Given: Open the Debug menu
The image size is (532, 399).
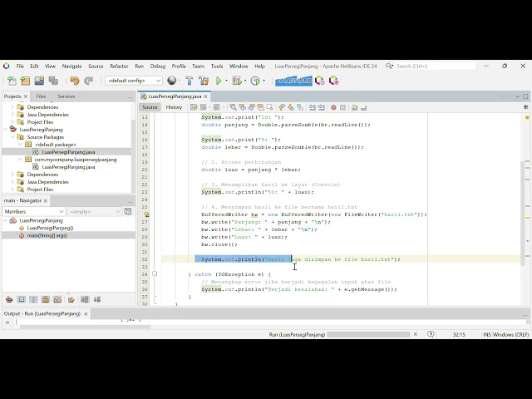Looking at the screenshot, I should coord(158,66).
